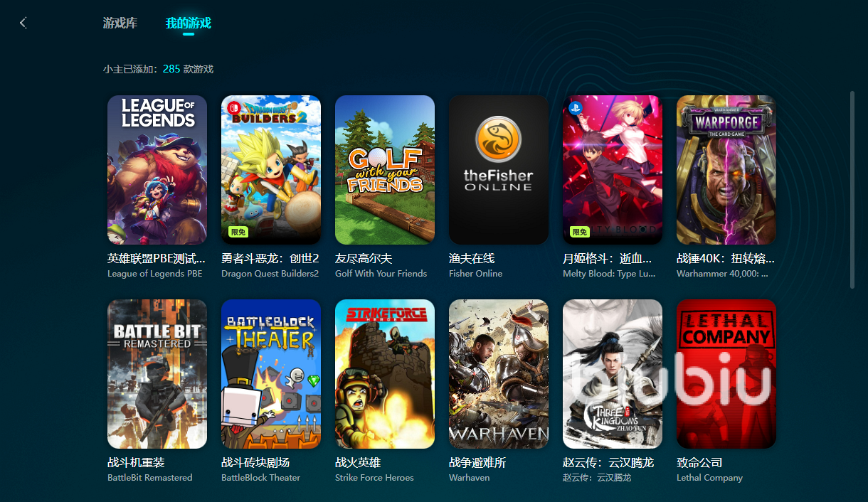Click the vertical scrollbar on right
The width and height of the screenshot is (868, 502).
click(x=852, y=189)
